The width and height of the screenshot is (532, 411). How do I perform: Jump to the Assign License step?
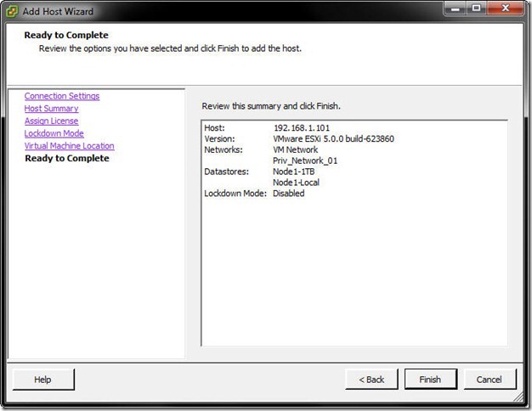tap(51, 121)
